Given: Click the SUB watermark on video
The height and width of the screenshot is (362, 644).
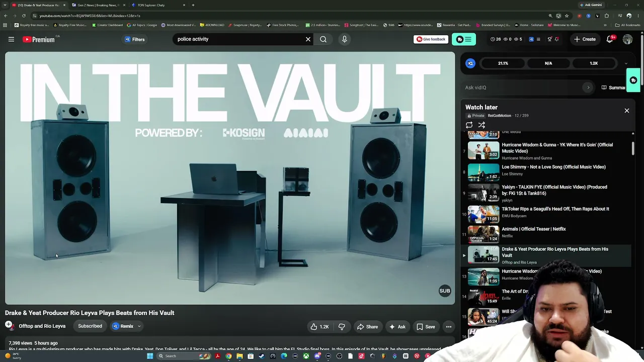Looking at the screenshot, I should (445, 291).
